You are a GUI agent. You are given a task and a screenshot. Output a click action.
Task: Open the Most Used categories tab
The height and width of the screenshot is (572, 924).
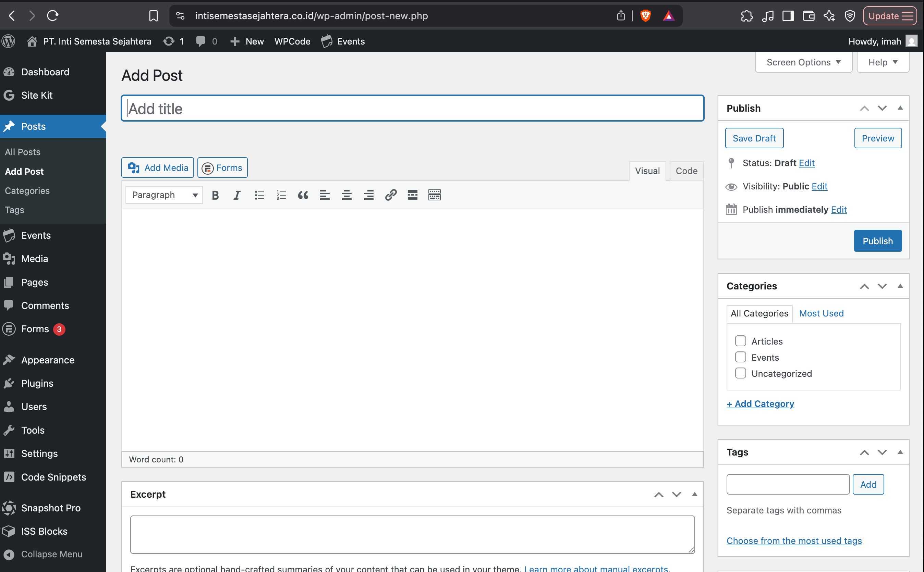coord(821,313)
